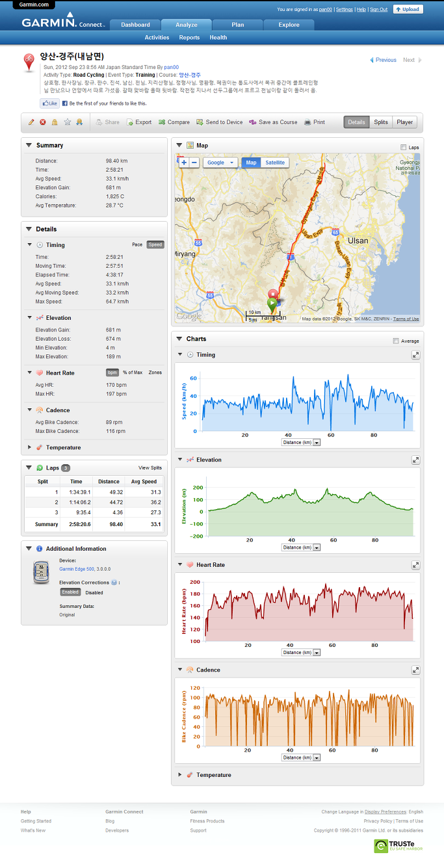Enable the Laps checkbox on map
Image resolution: width=444 pixels, height=868 pixels.
[x=403, y=148]
